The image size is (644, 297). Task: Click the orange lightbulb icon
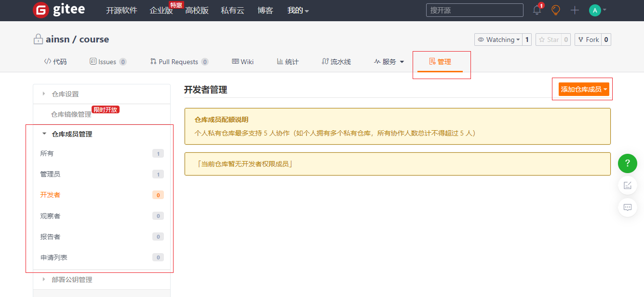coord(556,10)
